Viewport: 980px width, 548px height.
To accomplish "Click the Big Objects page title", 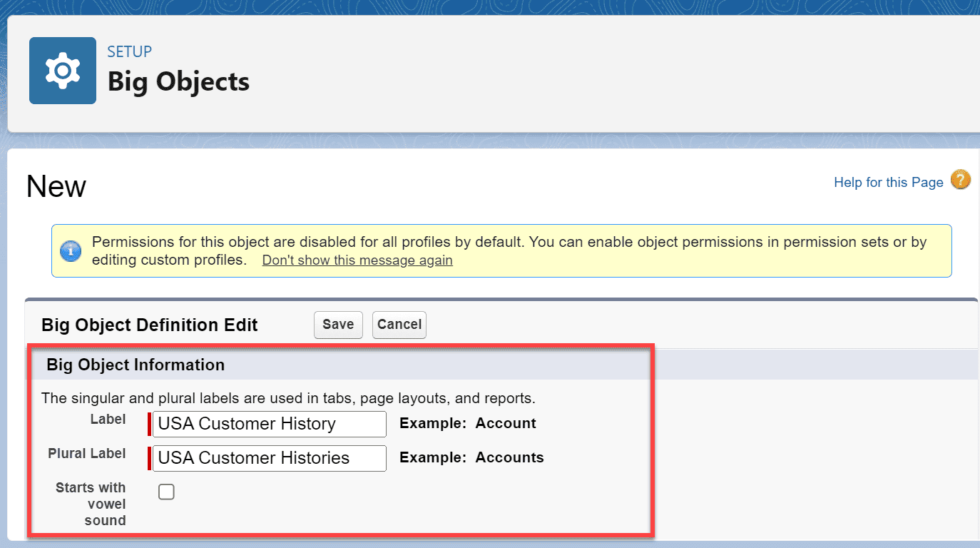I will pyautogui.click(x=178, y=81).
